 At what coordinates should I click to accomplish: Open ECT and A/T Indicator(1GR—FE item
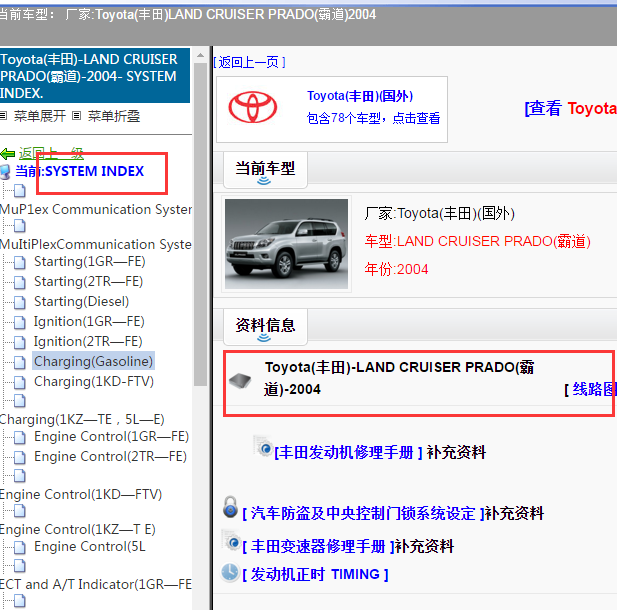click(x=96, y=584)
